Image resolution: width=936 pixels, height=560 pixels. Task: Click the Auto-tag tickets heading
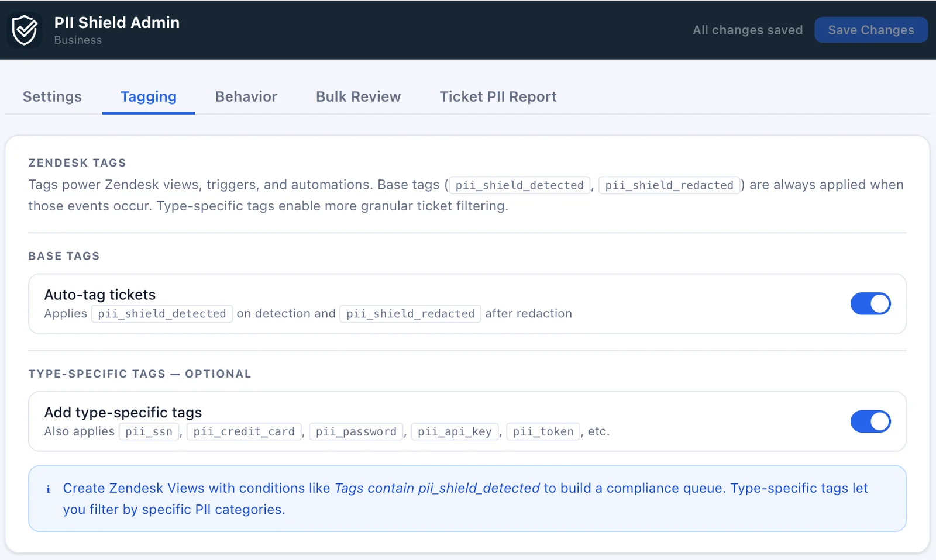(100, 295)
